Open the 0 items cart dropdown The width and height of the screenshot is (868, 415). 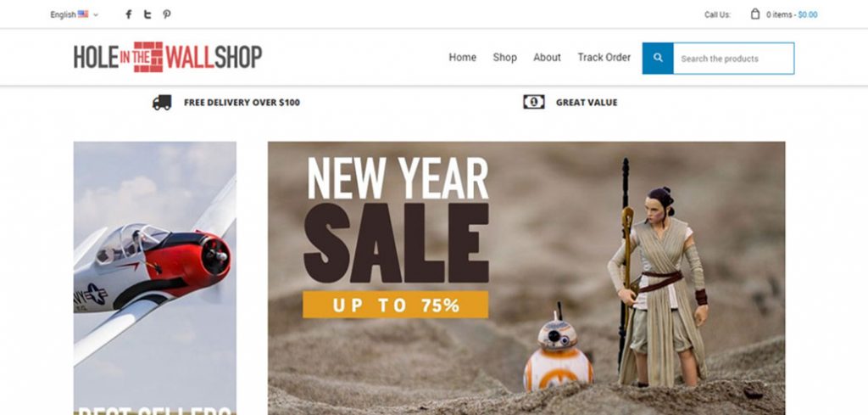(779, 15)
